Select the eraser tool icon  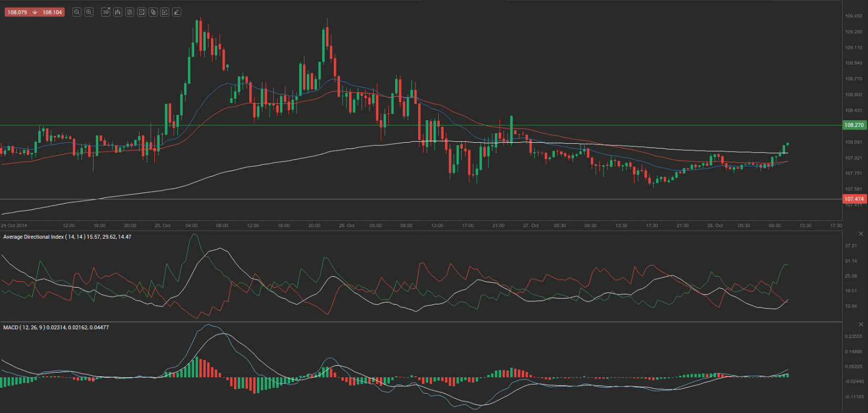pyautogui.click(x=177, y=12)
